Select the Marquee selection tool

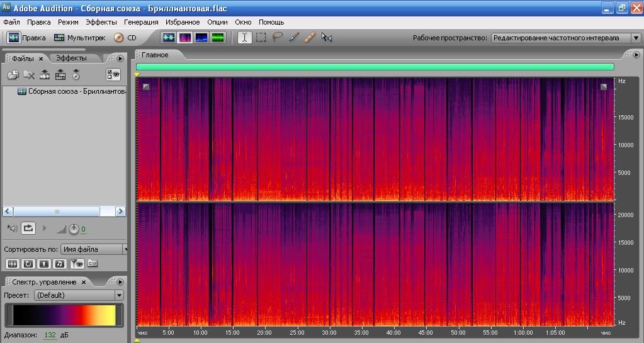261,37
